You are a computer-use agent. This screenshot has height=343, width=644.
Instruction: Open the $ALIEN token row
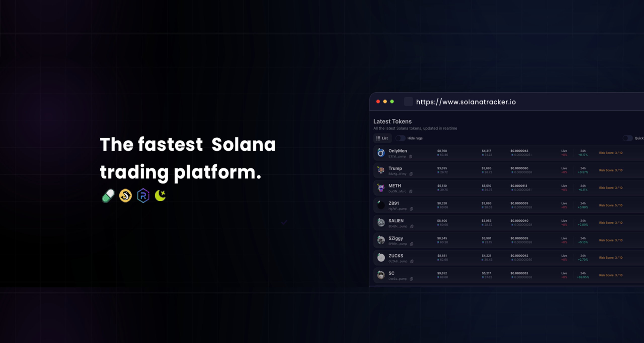tap(508, 223)
